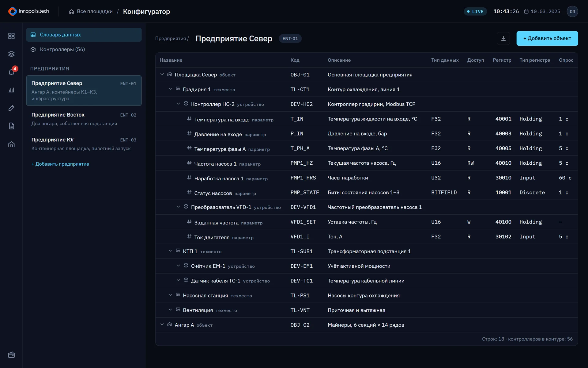Open notifications bell with badge 4
Screen dimensions: 588x368
[11, 72]
